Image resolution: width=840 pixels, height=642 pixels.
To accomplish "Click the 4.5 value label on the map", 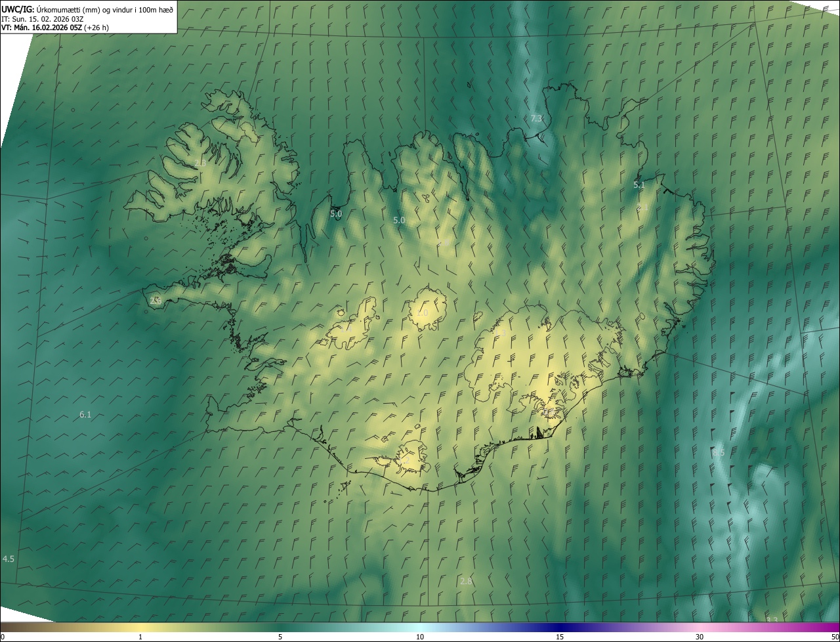I will [x=9, y=559].
